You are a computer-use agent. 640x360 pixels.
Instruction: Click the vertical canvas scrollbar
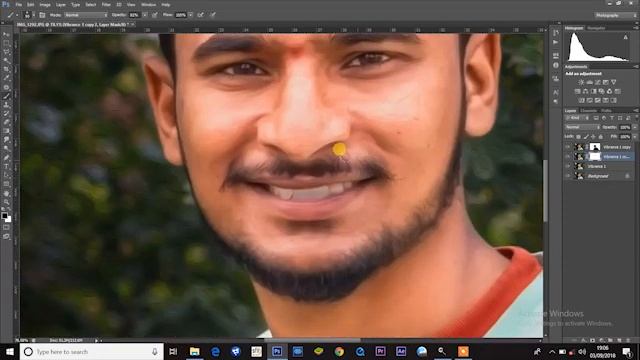545,191
